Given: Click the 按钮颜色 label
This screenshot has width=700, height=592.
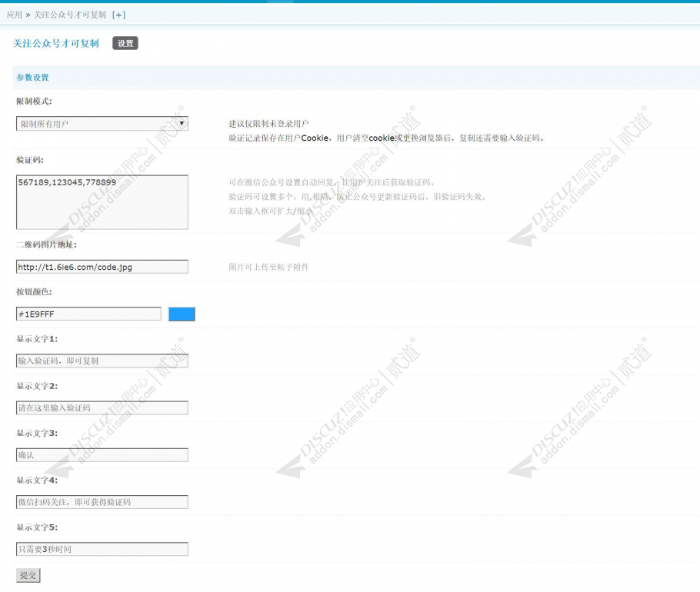Looking at the screenshot, I should pos(34,291).
